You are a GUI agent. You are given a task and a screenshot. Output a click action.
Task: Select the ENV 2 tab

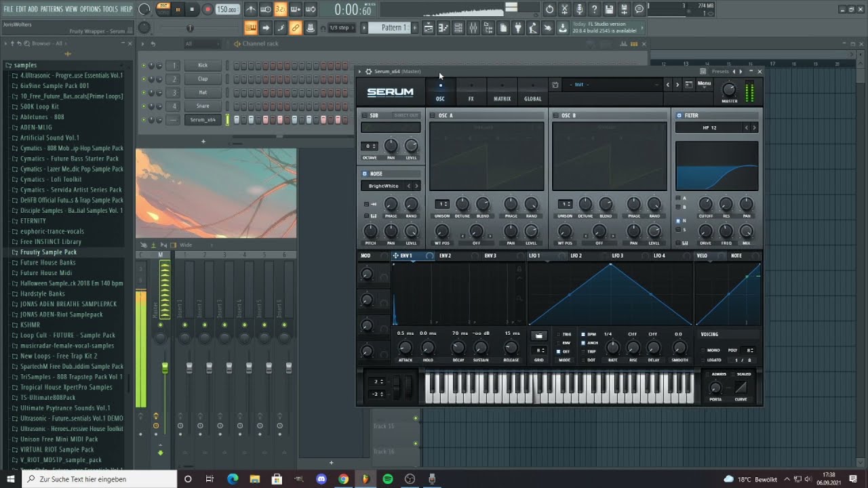(445, 256)
